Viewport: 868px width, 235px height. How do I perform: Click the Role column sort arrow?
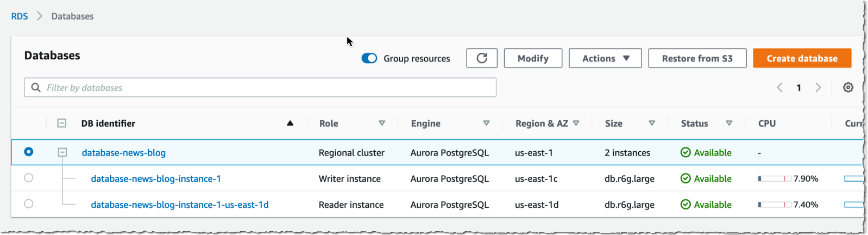click(x=382, y=123)
